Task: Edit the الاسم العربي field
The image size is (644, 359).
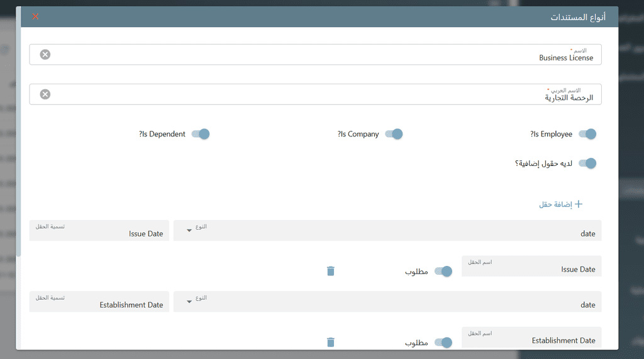Action: click(x=316, y=94)
